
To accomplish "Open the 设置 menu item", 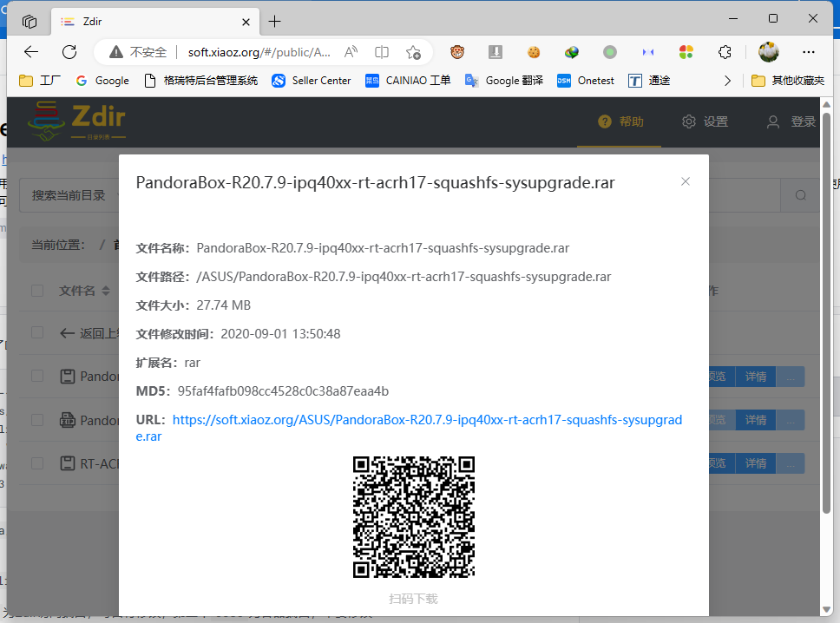I will point(705,121).
